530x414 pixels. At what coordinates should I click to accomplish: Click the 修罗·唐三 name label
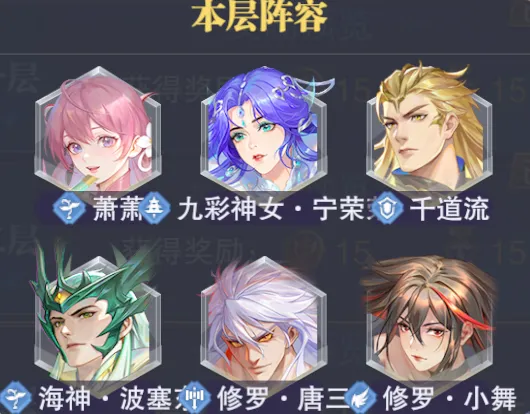[284, 398]
